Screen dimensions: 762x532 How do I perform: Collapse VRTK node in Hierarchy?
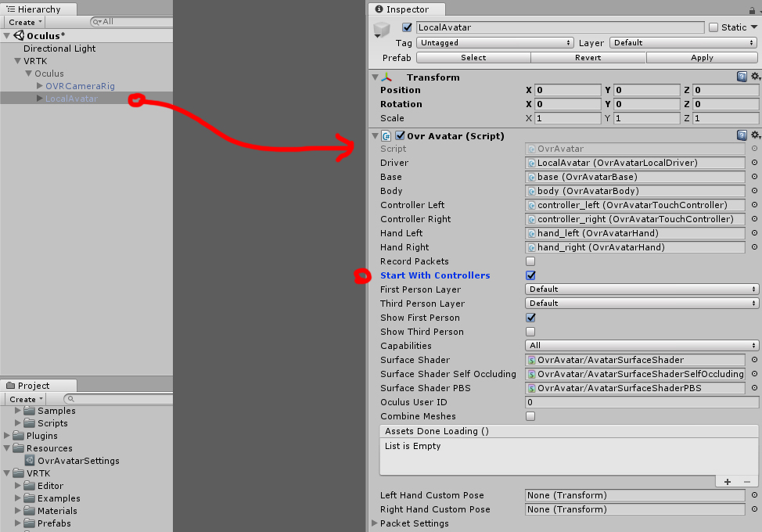17,61
